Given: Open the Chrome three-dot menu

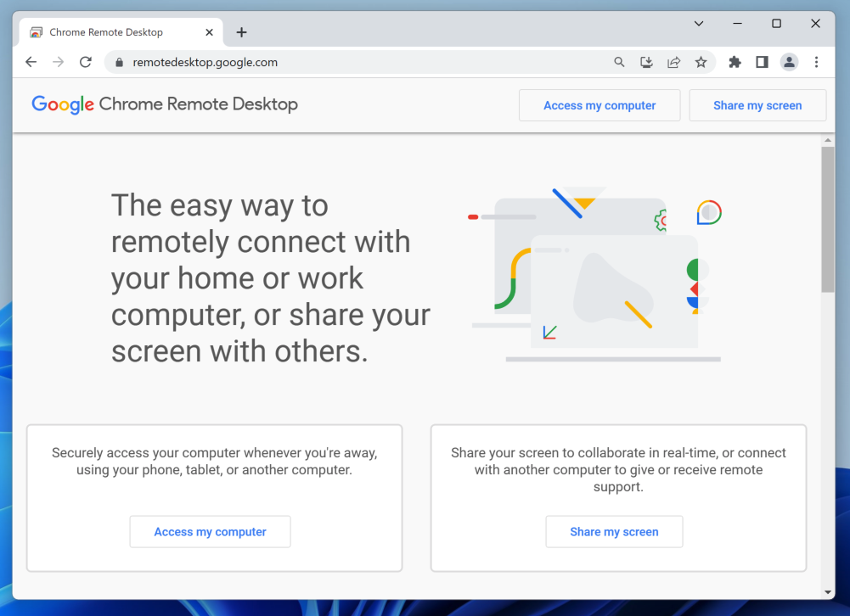Looking at the screenshot, I should pos(816,62).
